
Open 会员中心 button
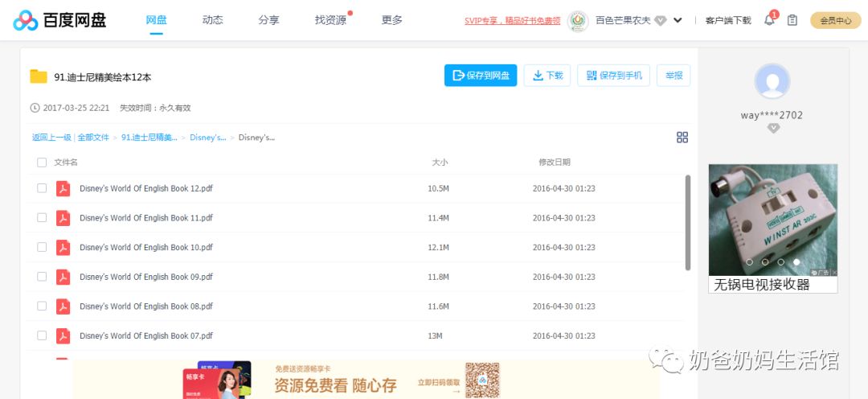pos(836,20)
